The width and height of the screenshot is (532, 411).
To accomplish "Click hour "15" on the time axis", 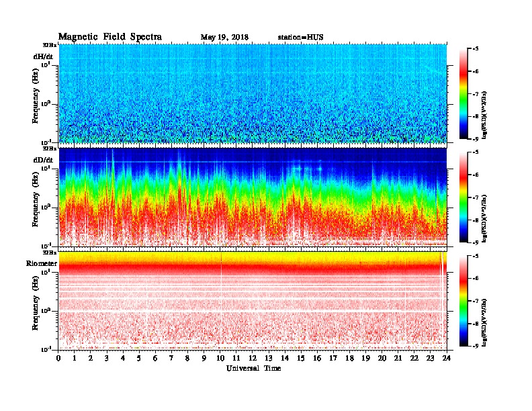I will pyautogui.click(x=301, y=358).
